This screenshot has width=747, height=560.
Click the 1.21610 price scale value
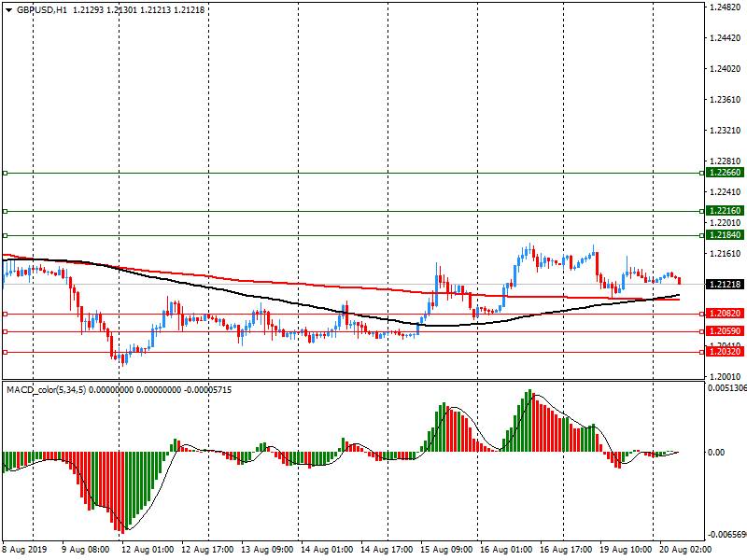point(726,254)
